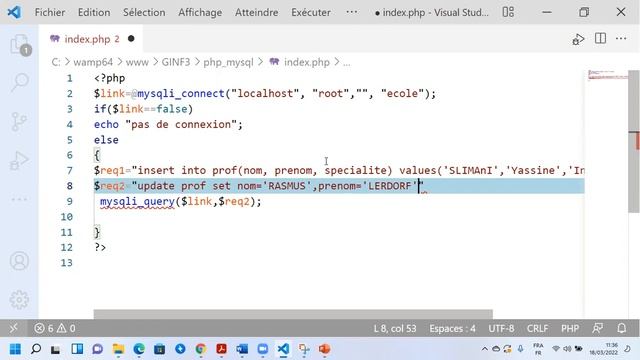This screenshot has width=640, height=360.
Task: Open the Problems panel via the errors and warnings count
Action: pyautogui.click(x=55, y=328)
